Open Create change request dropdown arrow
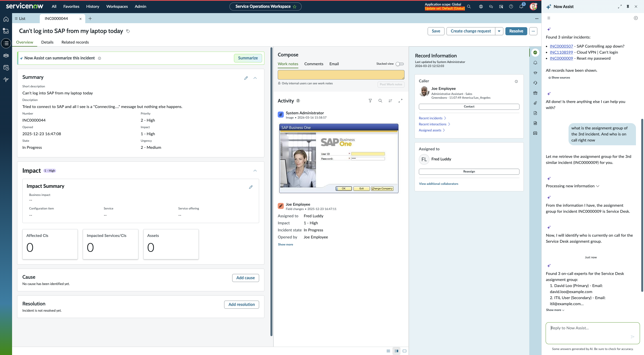Screen dimensions: 644x355 (499, 31)
